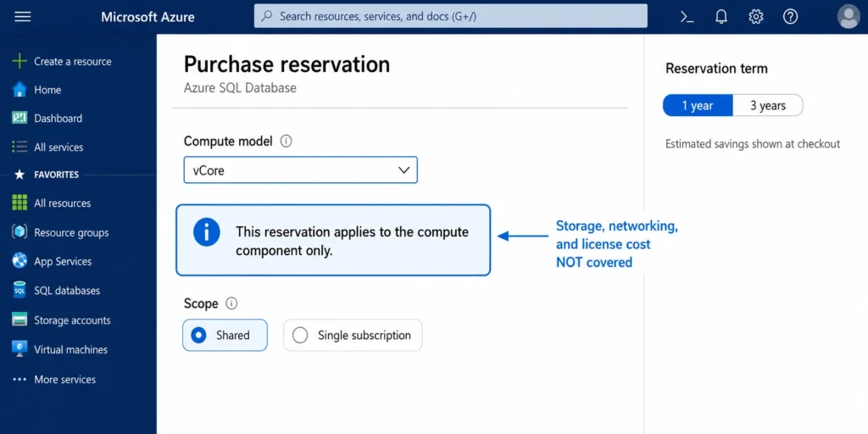Image resolution: width=868 pixels, height=434 pixels.
Task: Click the 'Reservation term' label
Action: (716, 69)
